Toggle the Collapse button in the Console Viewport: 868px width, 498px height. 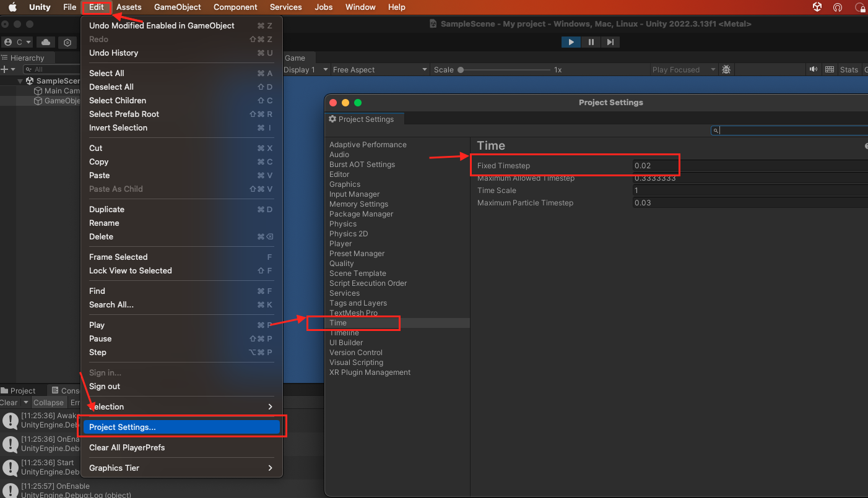click(48, 402)
